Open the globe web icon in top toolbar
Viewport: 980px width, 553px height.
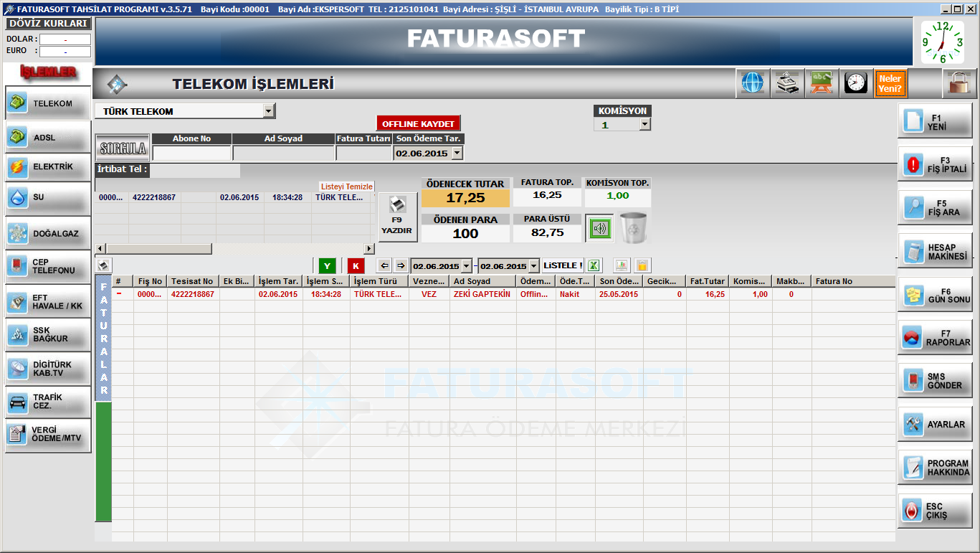(x=753, y=83)
